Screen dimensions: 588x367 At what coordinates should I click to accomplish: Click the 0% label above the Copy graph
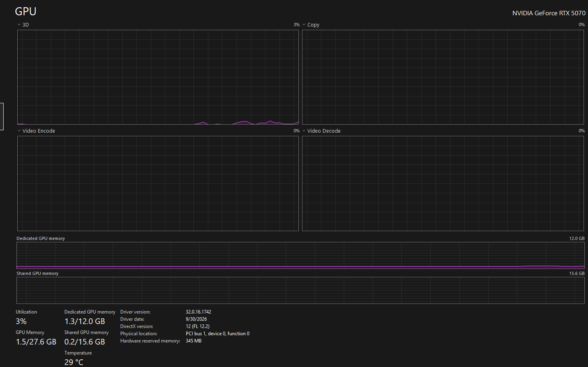[x=582, y=25]
